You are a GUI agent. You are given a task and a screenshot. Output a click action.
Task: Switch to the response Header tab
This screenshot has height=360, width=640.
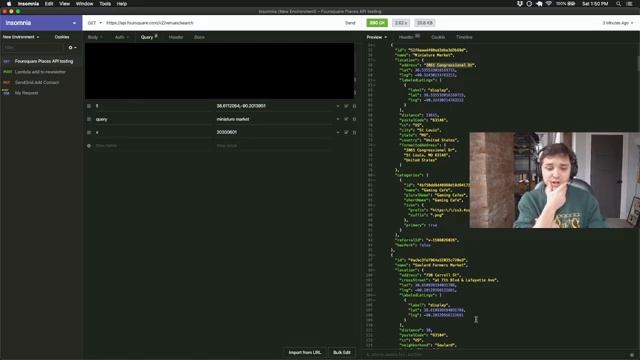(409, 37)
